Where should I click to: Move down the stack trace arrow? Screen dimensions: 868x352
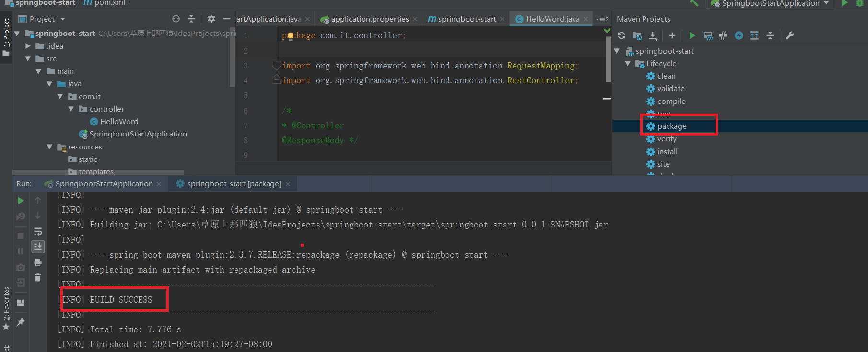click(x=38, y=216)
